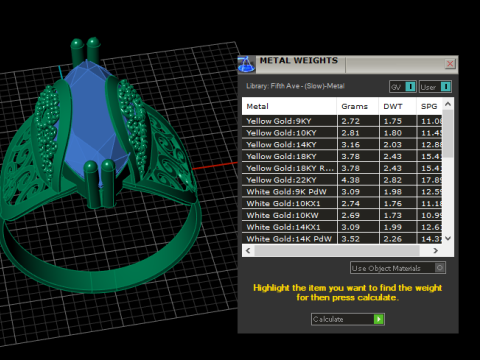Click the horizontal scroll right arrow

[436, 251]
